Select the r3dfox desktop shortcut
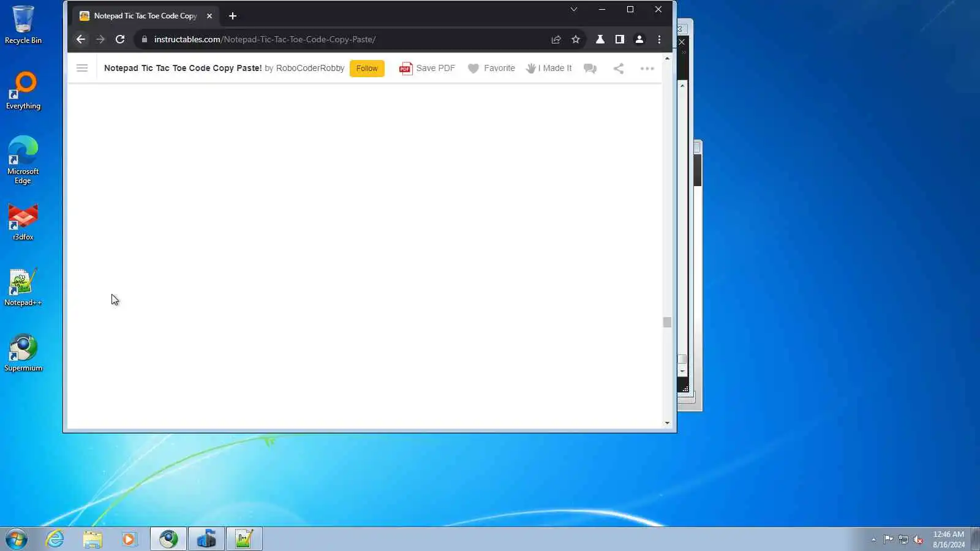Screen dimensions: 980x551 [23, 222]
